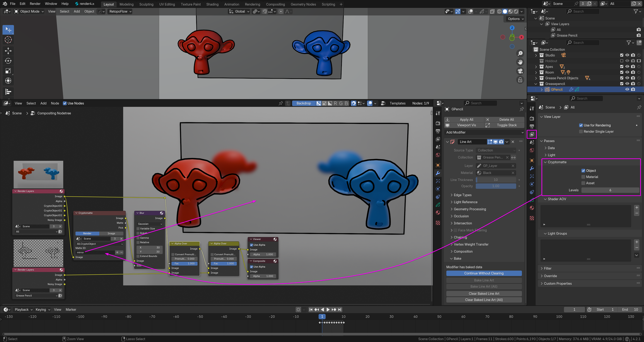
Task: Click the viewport zoom magnifier icon
Action: 520,53
